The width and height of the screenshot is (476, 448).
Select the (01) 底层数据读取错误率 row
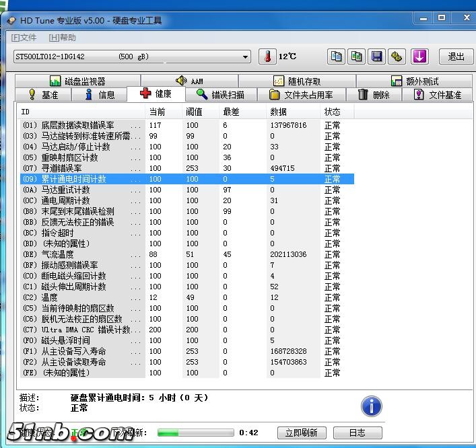click(187, 125)
